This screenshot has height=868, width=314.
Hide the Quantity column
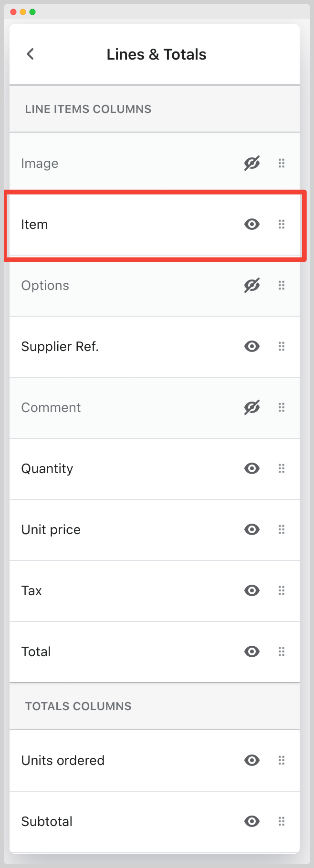click(251, 468)
